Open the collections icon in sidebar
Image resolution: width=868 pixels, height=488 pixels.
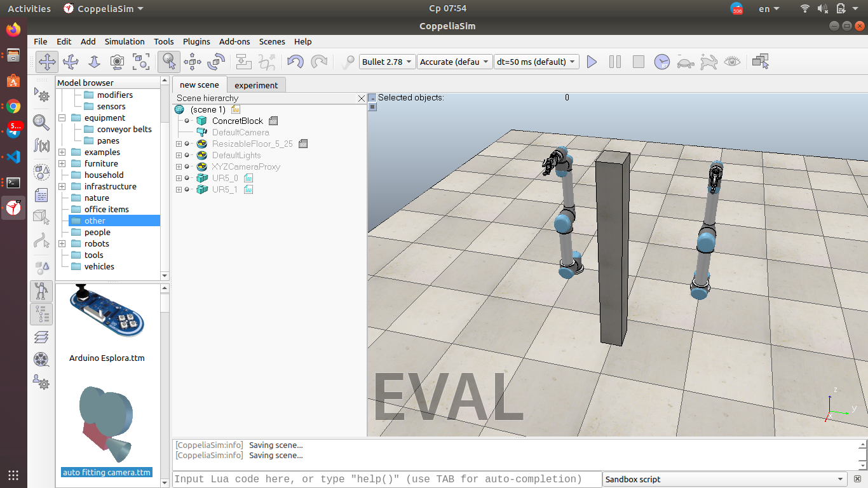[x=41, y=172]
